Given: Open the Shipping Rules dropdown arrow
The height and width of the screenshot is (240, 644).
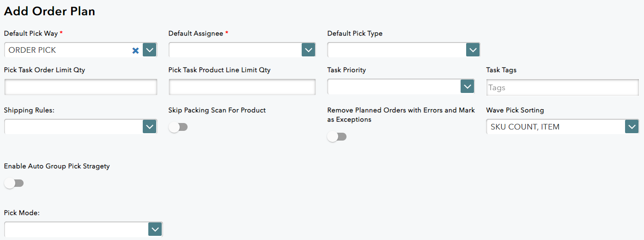Looking at the screenshot, I should click(150, 127).
